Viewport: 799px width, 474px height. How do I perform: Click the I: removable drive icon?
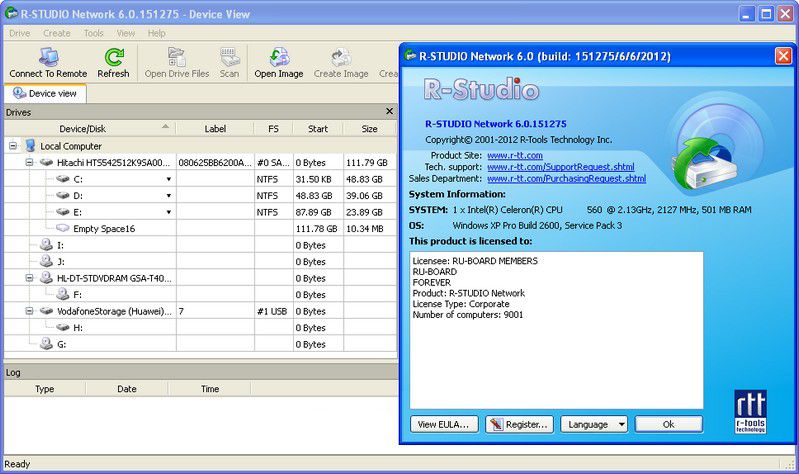tap(46, 245)
